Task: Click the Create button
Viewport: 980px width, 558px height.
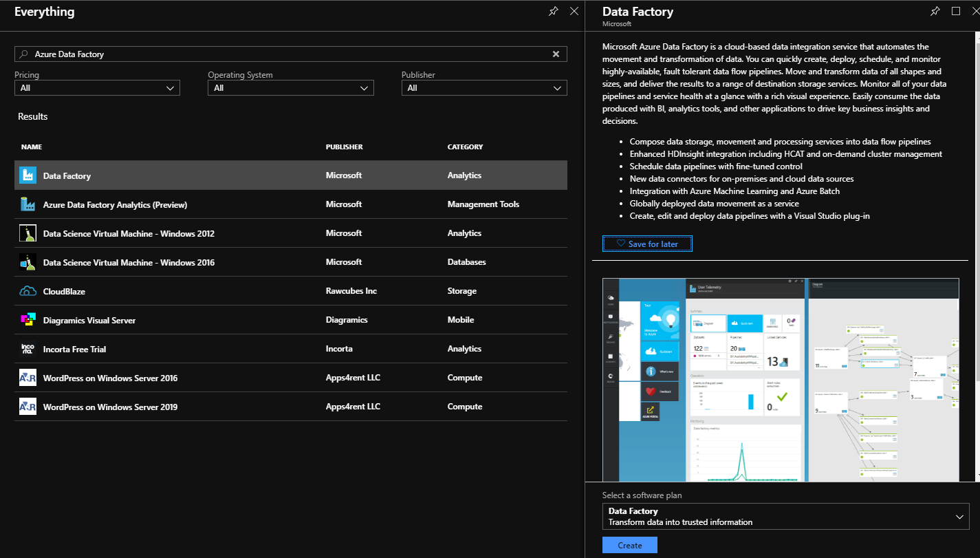Action: coord(630,545)
